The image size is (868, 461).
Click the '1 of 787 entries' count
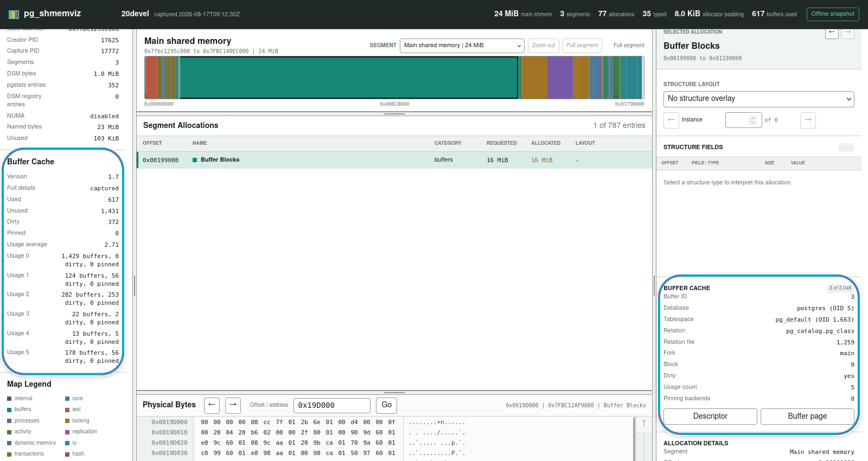(x=620, y=126)
